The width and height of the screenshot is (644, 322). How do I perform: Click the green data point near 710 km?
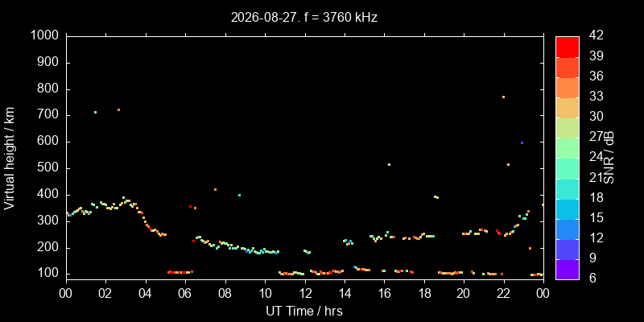click(95, 112)
